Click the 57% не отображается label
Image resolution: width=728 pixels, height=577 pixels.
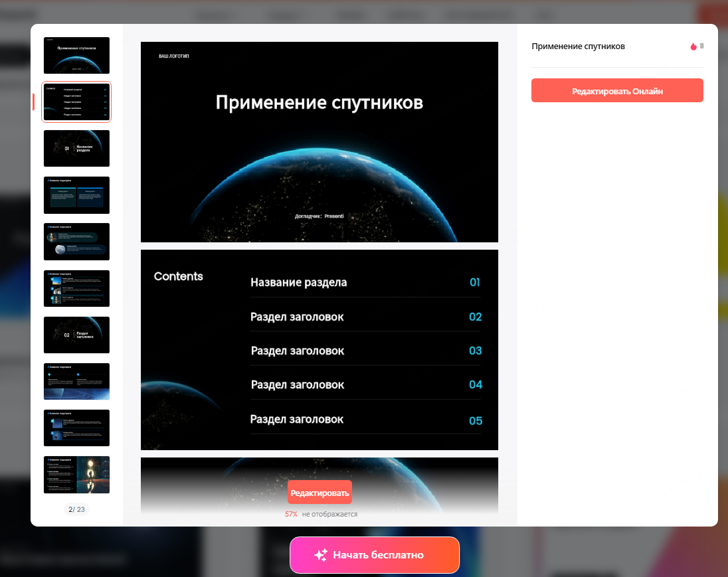coord(321,514)
